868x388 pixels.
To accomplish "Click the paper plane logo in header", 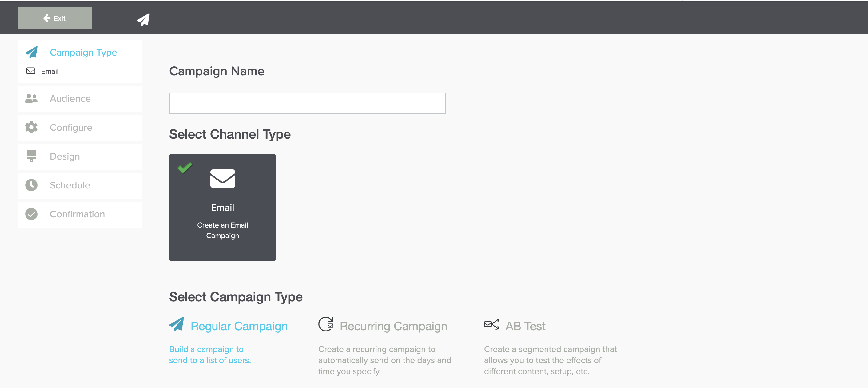I will (143, 19).
